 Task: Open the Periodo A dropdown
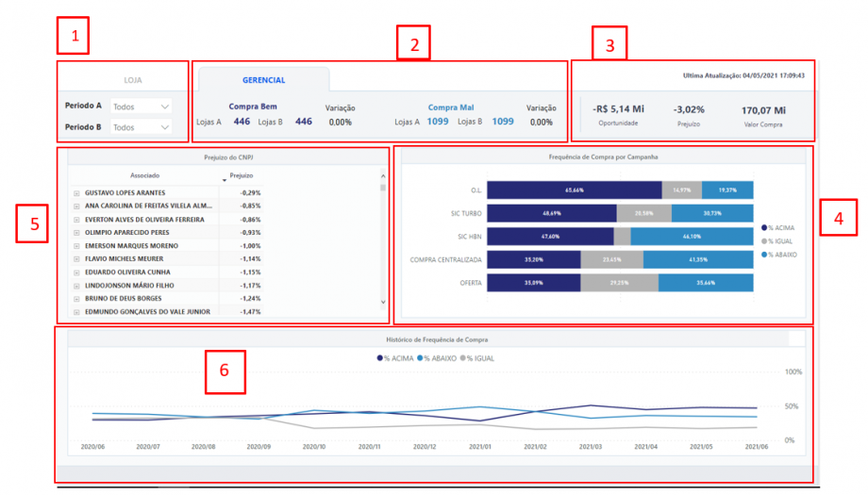(x=141, y=106)
